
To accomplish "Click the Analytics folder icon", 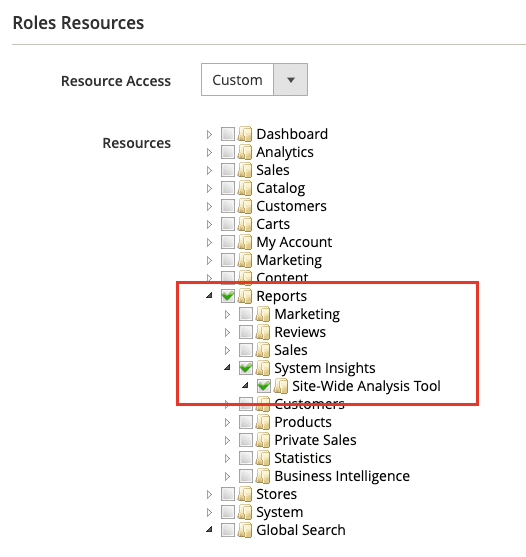I will [245, 152].
